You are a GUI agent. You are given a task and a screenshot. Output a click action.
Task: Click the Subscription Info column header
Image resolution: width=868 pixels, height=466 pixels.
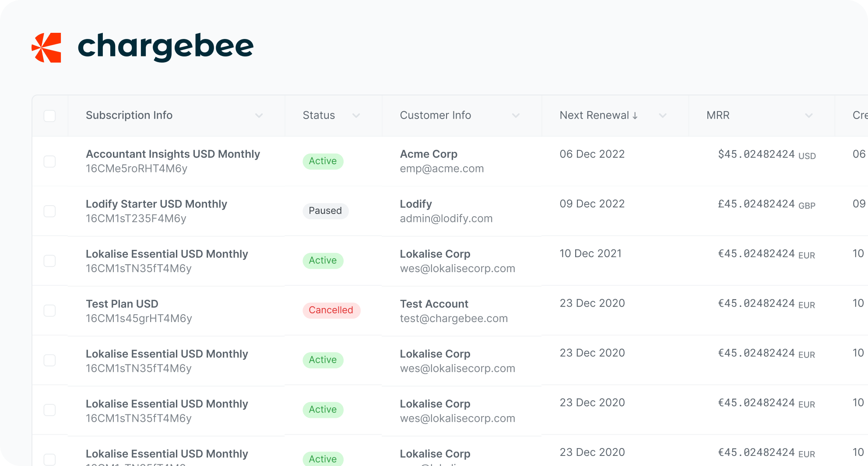coord(129,115)
